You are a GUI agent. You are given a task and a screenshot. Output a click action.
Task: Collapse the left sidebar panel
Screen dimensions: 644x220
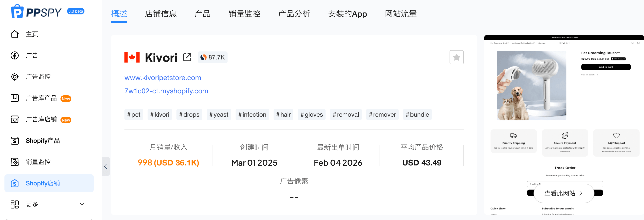[x=106, y=166]
